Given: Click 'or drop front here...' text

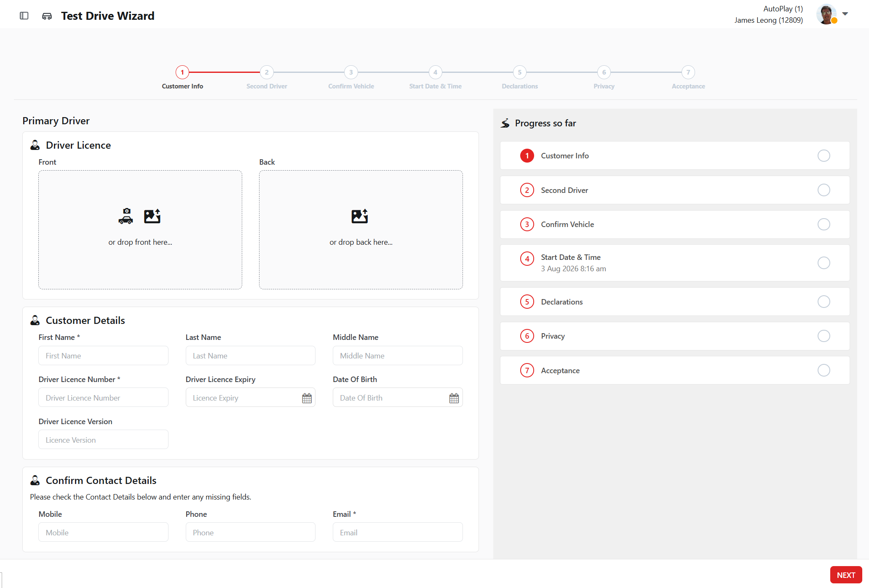Looking at the screenshot, I should (140, 242).
